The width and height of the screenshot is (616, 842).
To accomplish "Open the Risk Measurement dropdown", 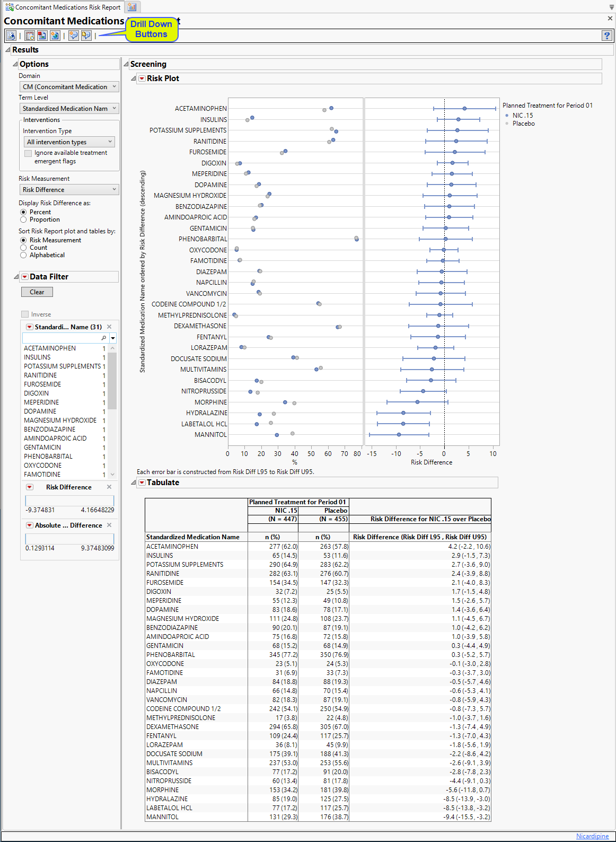I will click(x=69, y=190).
